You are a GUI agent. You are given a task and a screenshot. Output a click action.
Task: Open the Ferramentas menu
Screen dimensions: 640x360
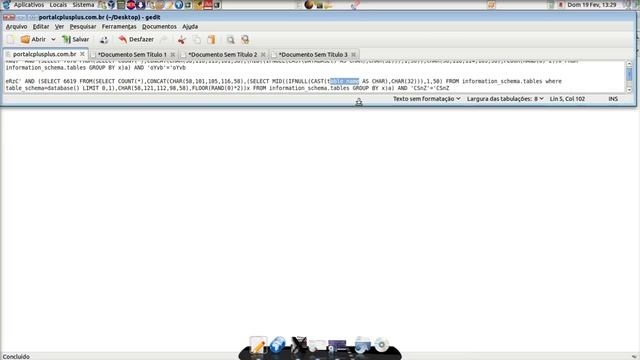click(119, 27)
